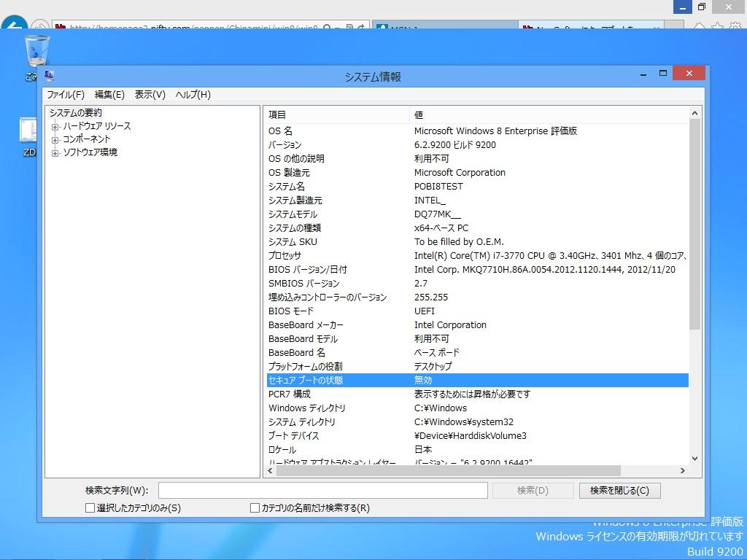Select the システム ディレクトリ row

tap(476, 422)
